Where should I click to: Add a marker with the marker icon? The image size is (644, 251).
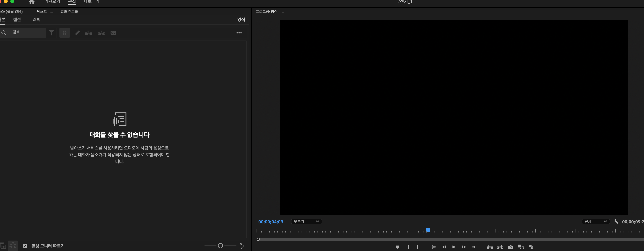click(x=397, y=247)
